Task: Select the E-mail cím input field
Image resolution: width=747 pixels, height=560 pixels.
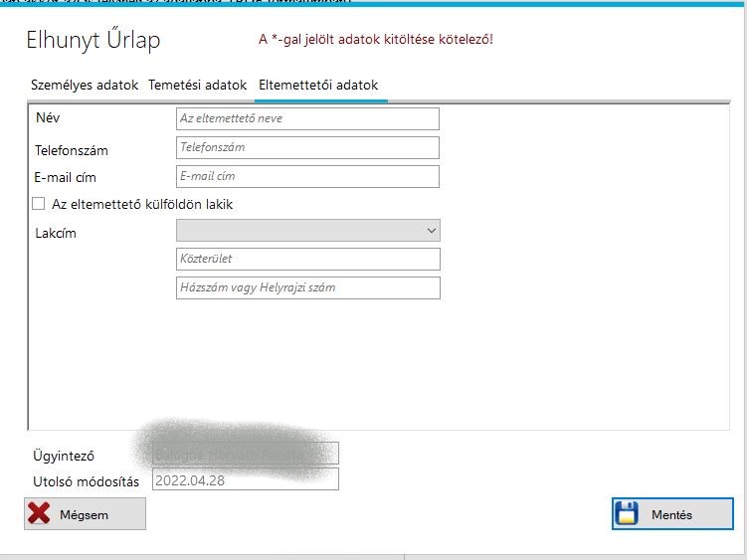Action: [307, 176]
